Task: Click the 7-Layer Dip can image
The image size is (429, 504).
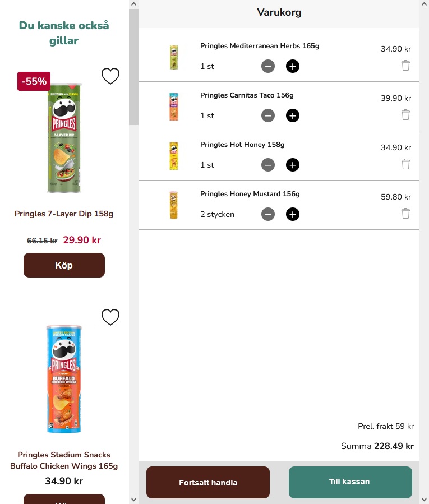Action: coord(64,138)
